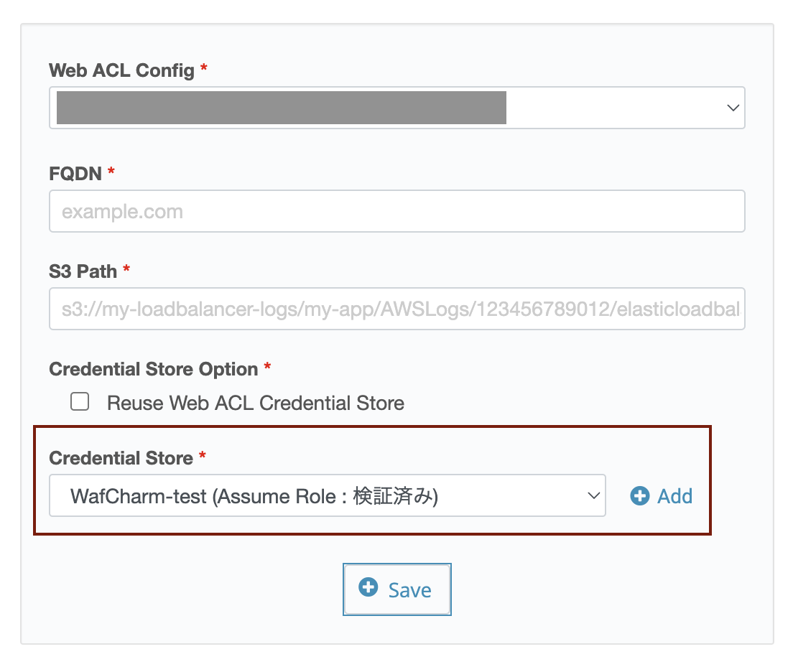Click the 'Save' text on the bottom button

pos(409,590)
